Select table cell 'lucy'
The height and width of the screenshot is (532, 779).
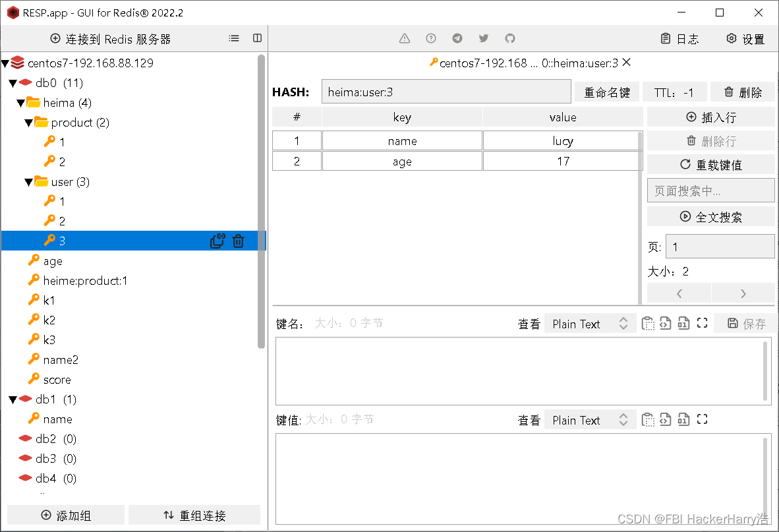[562, 140]
